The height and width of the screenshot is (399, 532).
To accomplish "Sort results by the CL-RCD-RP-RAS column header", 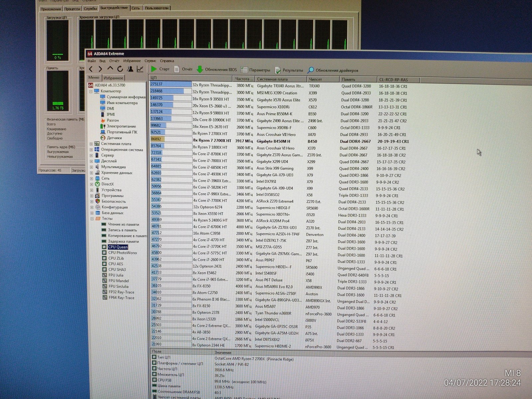I will (399, 80).
